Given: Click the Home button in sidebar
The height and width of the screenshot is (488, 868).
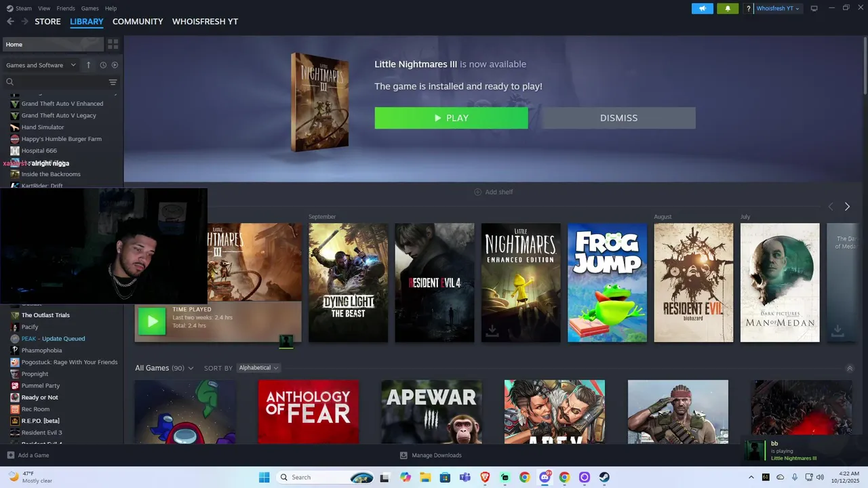Looking at the screenshot, I should [x=53, y=45].
